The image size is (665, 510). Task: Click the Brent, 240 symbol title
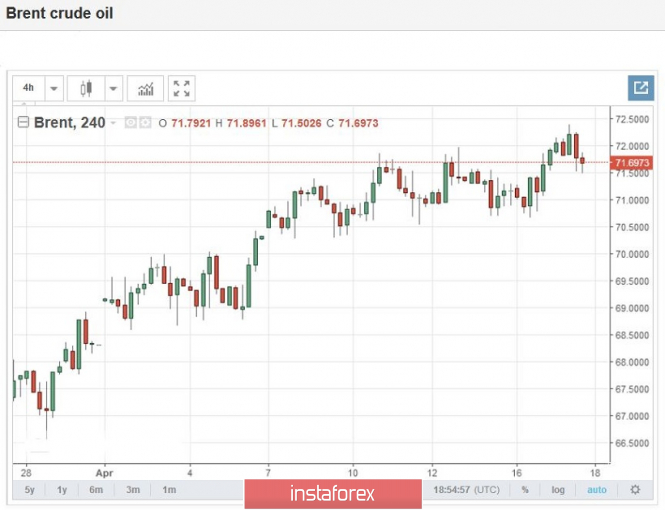70,123
